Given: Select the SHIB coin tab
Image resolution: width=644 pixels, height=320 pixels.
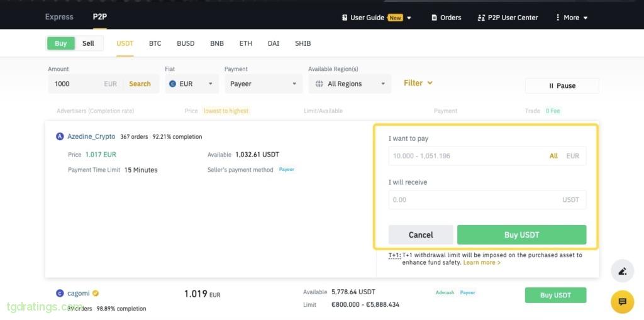Looking at the screenshot, I should click(x=303, y=43).
